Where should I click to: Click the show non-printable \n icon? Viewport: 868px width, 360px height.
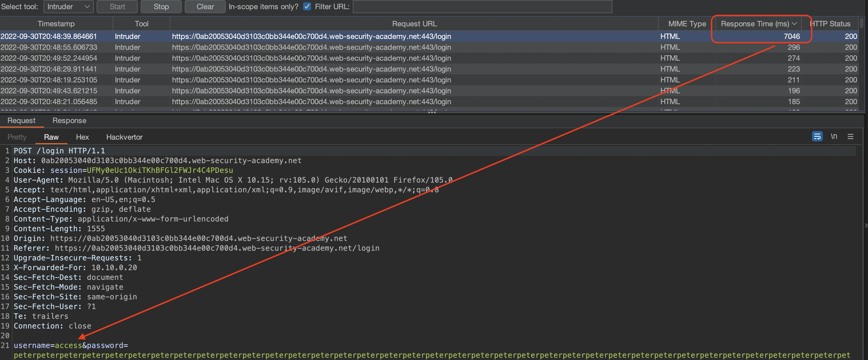point(834,137)
